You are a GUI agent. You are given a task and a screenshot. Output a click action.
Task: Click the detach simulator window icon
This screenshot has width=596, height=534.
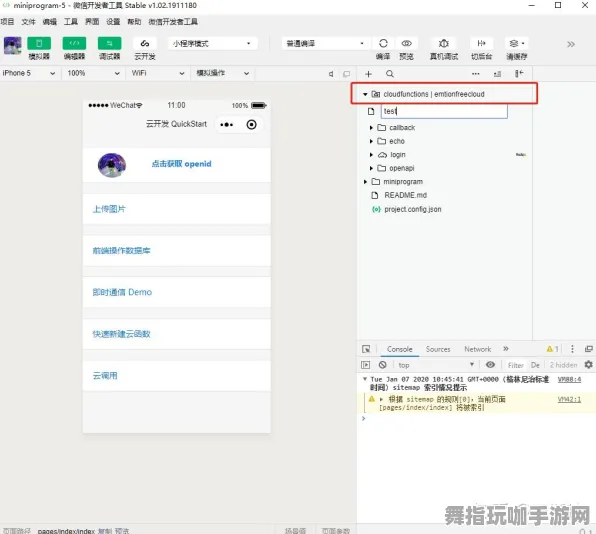point(346,74)
